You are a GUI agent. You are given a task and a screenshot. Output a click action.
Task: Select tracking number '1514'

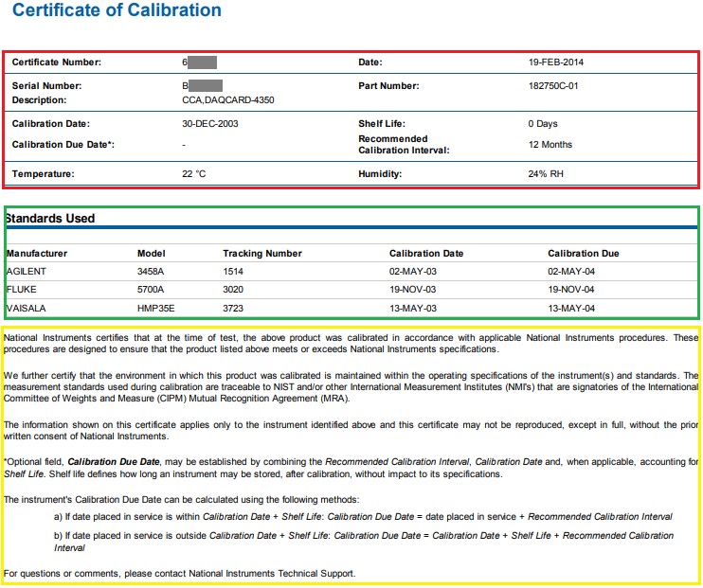pyautogui.click(x=233, y=271)
